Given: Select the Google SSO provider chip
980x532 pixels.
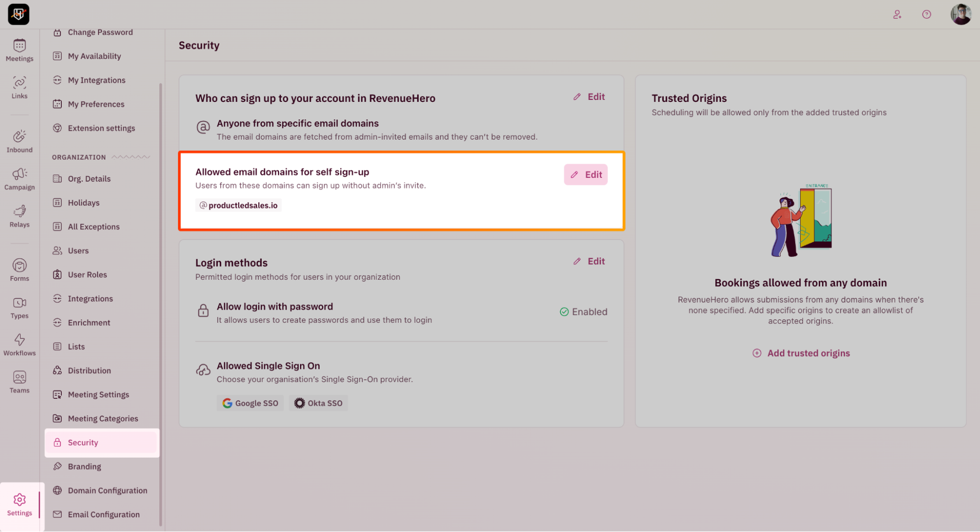Looking at the screenshot, I should coord(251,403).
